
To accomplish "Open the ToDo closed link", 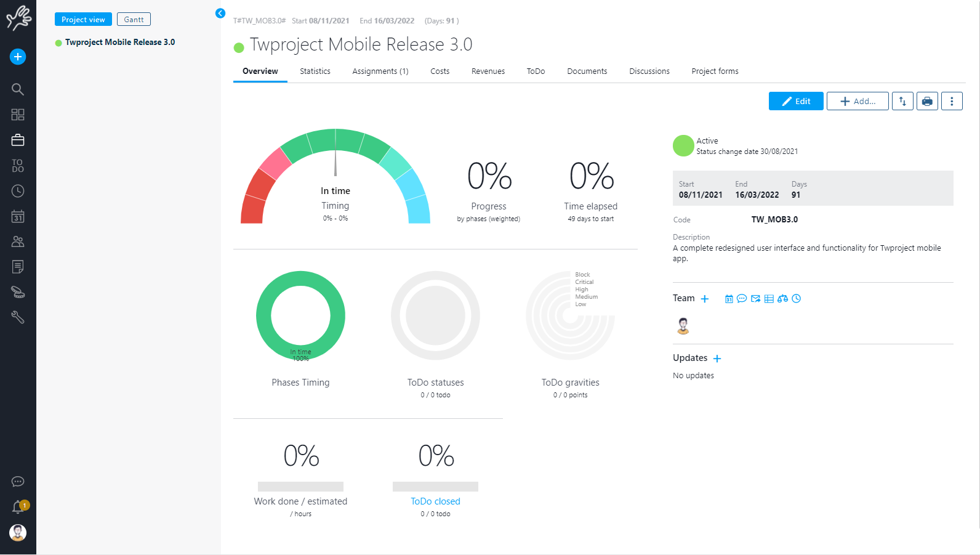I will point(435,501).
